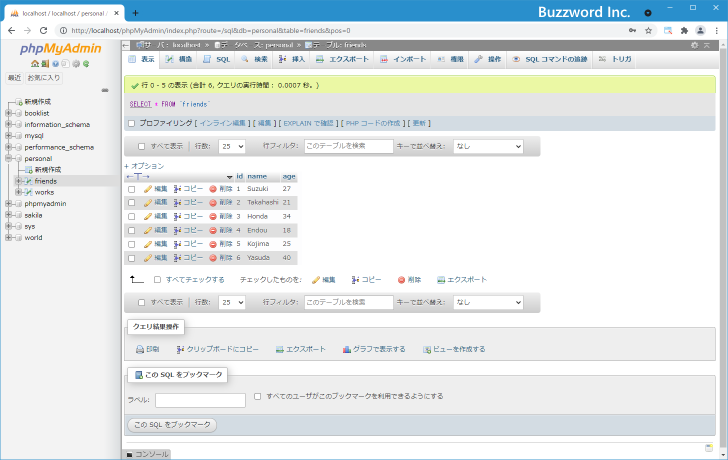Open the console (コンソール) bar
The image size is (728, 460).
tap(147, 454)
